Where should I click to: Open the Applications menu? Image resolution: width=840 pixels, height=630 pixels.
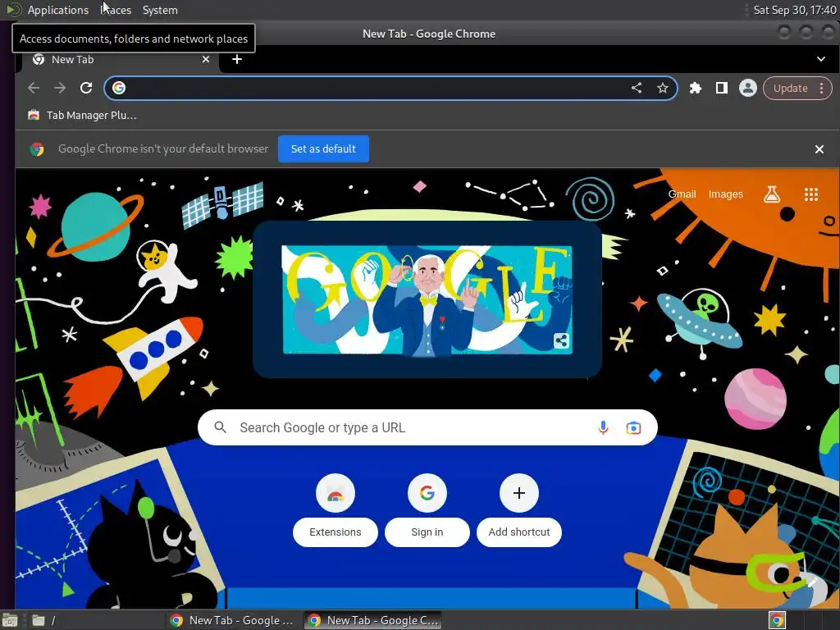pyautogui.click(x=58, y=10)
